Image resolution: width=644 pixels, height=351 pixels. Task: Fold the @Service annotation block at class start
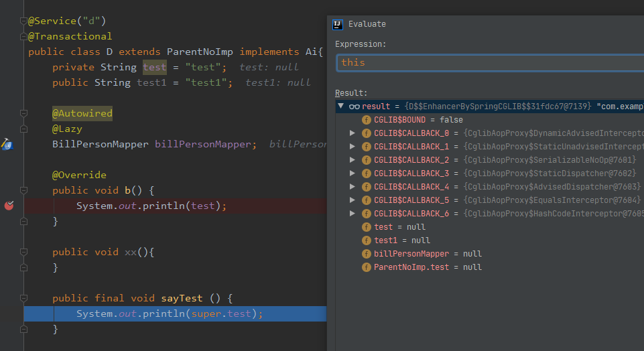tap(23, 21)
